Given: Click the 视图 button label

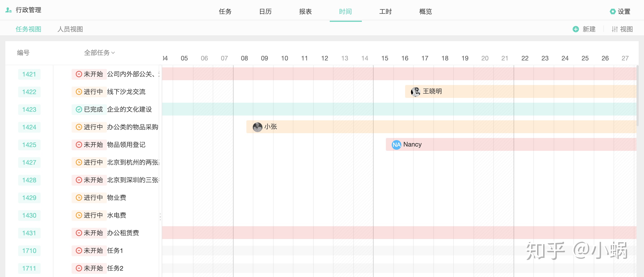Looking at the screenshot, I should 626,29.
